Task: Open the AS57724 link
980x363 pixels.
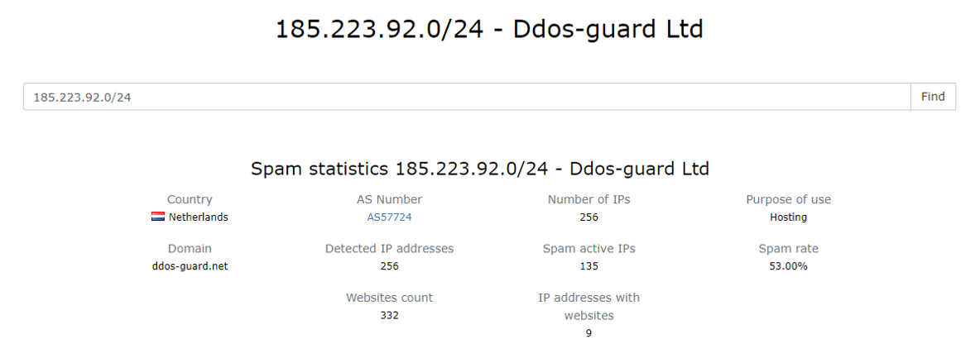Action: coord(389,217)
